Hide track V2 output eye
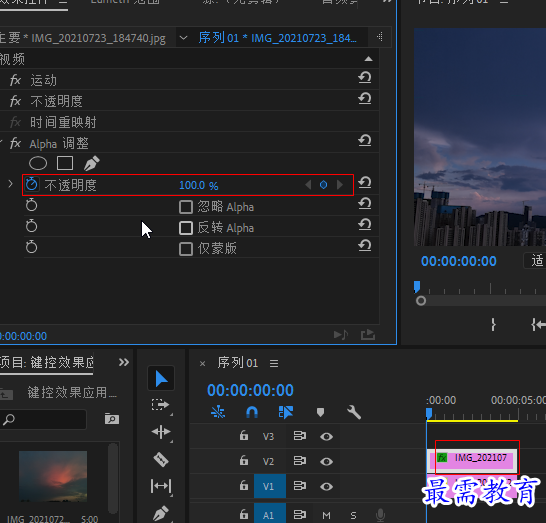 point(326,461)
